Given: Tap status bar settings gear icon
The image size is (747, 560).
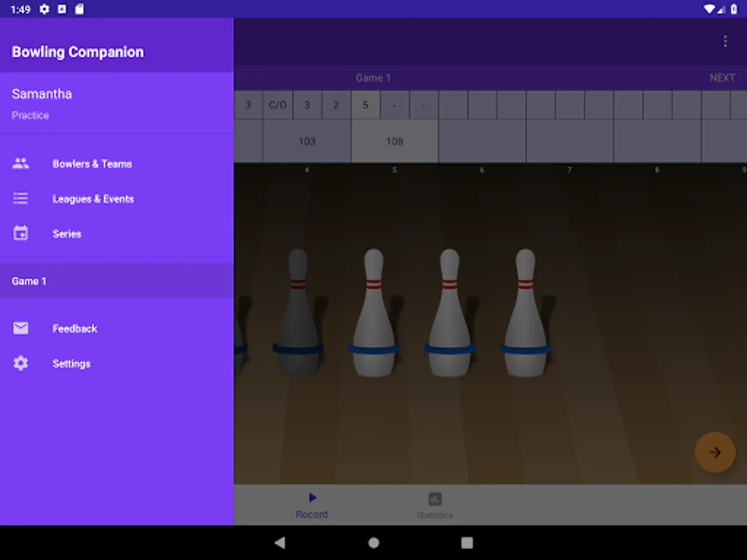Looking at the screenshot, I should 44,9.
